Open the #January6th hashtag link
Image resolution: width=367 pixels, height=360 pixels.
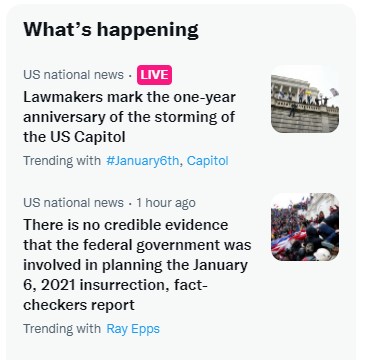(143, 161)
